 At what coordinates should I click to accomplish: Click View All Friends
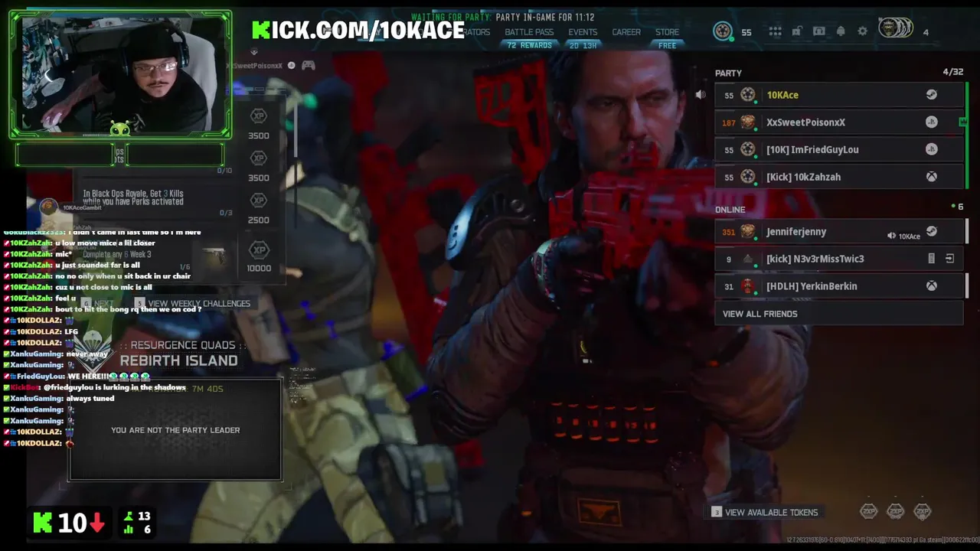(x=838, y=314)
